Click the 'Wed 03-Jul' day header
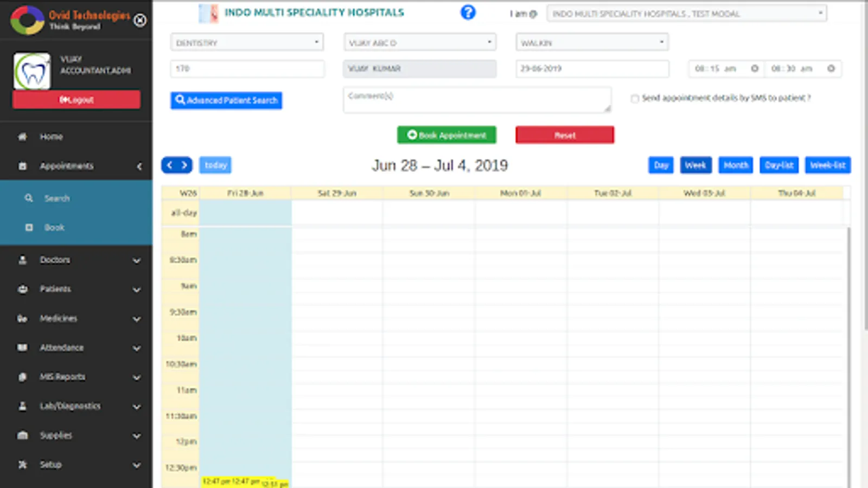This screenshot has width=868, height=488. tap(704, 194)
